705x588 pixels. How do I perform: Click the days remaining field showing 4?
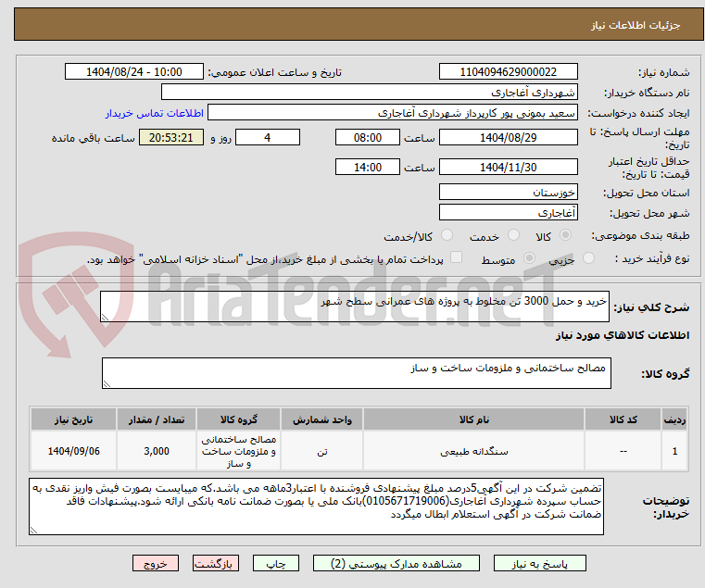coord(268,137)
